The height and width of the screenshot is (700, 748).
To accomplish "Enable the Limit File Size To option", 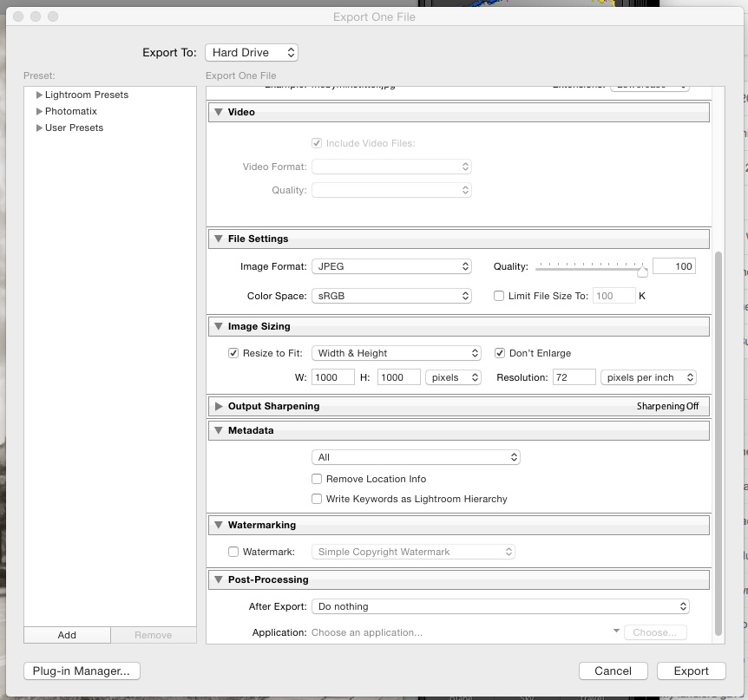I will pos(499,295).
